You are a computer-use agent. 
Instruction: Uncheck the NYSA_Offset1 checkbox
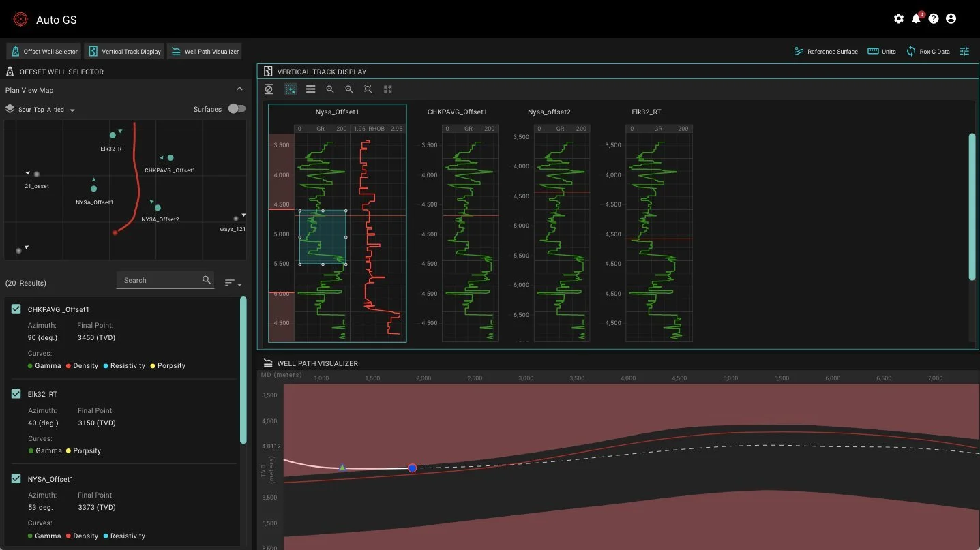(x=16, y=479)
